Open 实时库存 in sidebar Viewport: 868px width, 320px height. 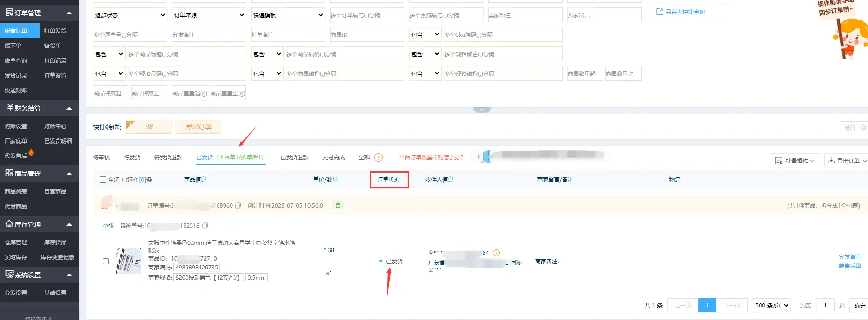point(16,257)
